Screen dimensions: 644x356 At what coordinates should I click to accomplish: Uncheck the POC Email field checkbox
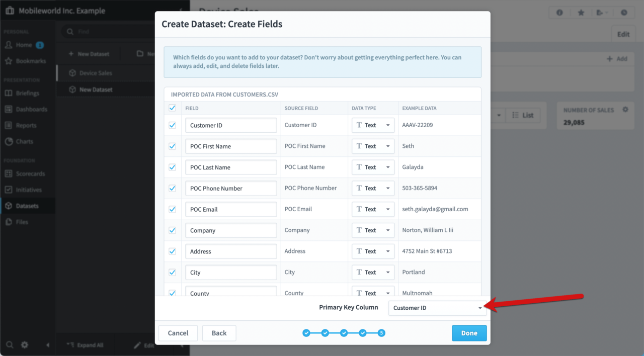tap(173, 209)
